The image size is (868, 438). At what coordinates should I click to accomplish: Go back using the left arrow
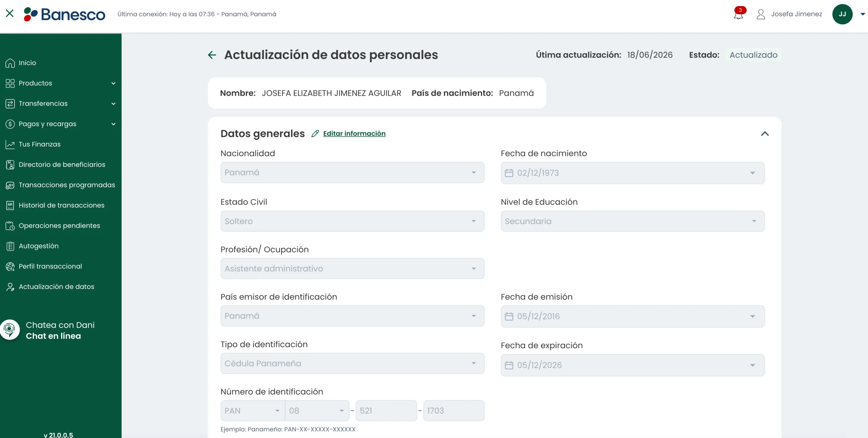[212, 55]
